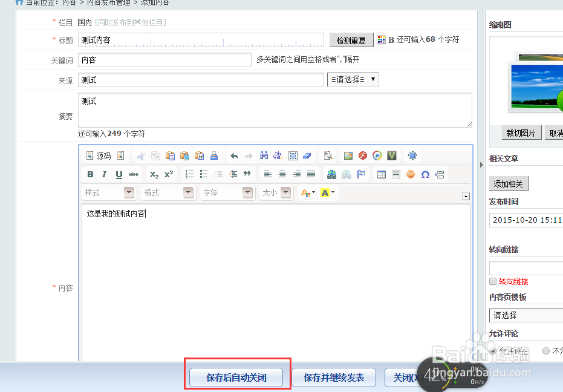Toggle bold formatting in the editor

[89, 174]
